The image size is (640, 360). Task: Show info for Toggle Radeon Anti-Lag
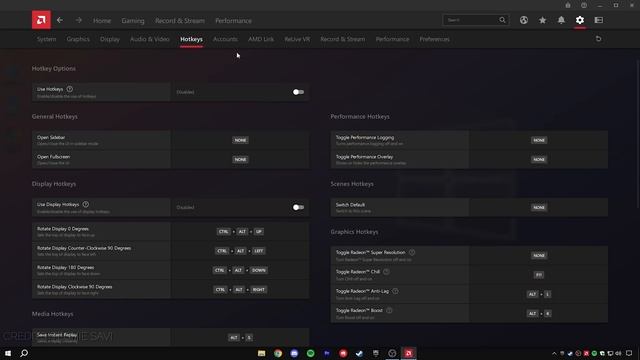tap(395, 291)
